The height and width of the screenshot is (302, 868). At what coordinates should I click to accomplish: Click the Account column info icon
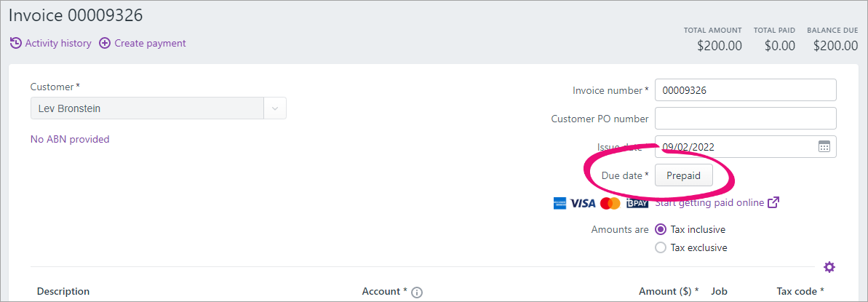417,292
